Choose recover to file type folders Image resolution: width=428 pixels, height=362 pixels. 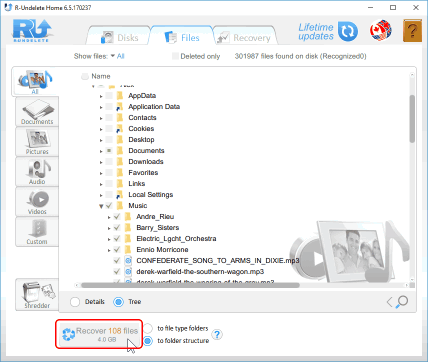pyautogui.click(x=148, y=328)
